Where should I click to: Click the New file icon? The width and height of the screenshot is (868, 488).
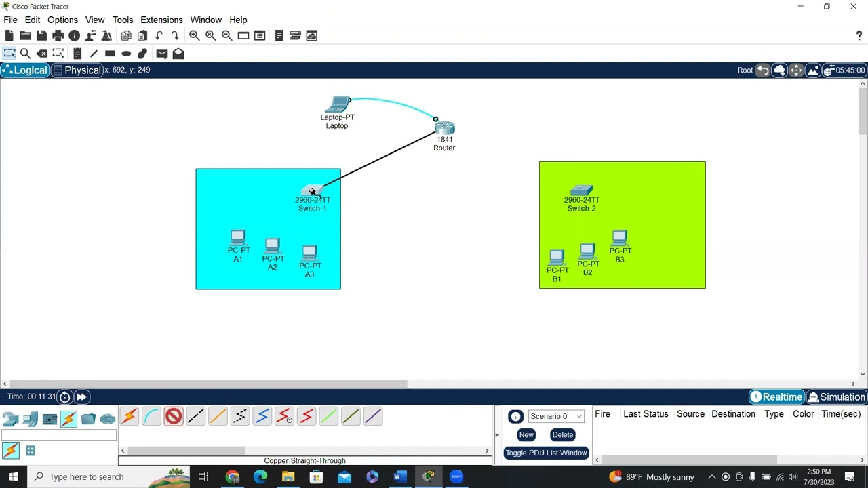[x=9, y=35]
